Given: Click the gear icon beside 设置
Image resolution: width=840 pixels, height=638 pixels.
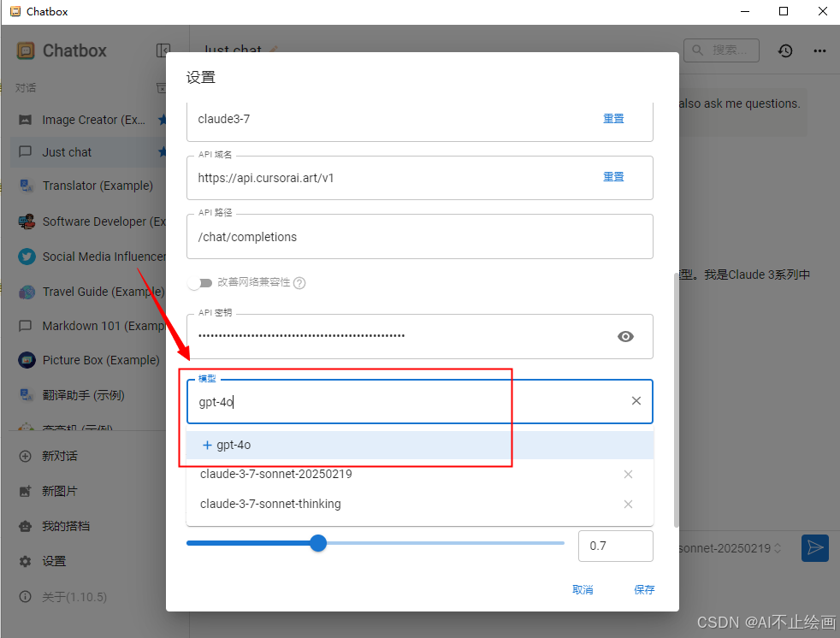Looking at the screenshot, I should click(x=25, y=561).
